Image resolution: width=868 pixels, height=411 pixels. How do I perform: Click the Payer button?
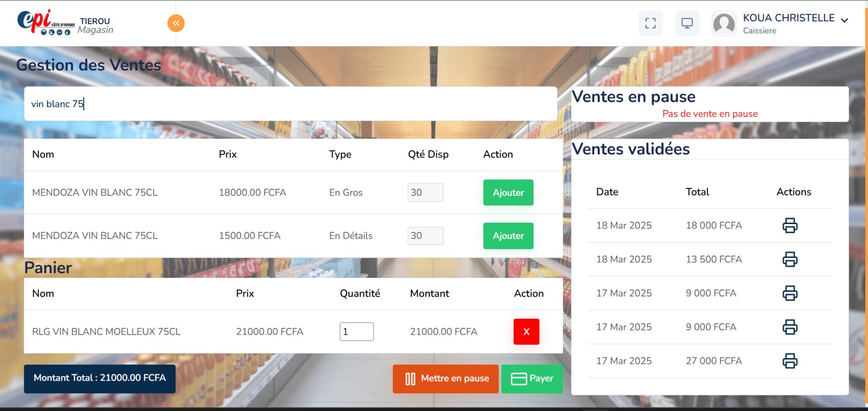[x=532, y=378]
